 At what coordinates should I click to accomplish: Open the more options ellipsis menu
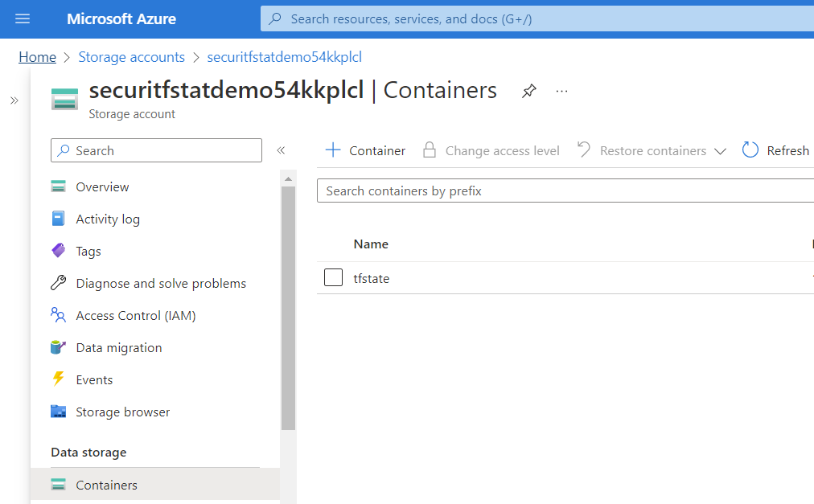[561, 91]
